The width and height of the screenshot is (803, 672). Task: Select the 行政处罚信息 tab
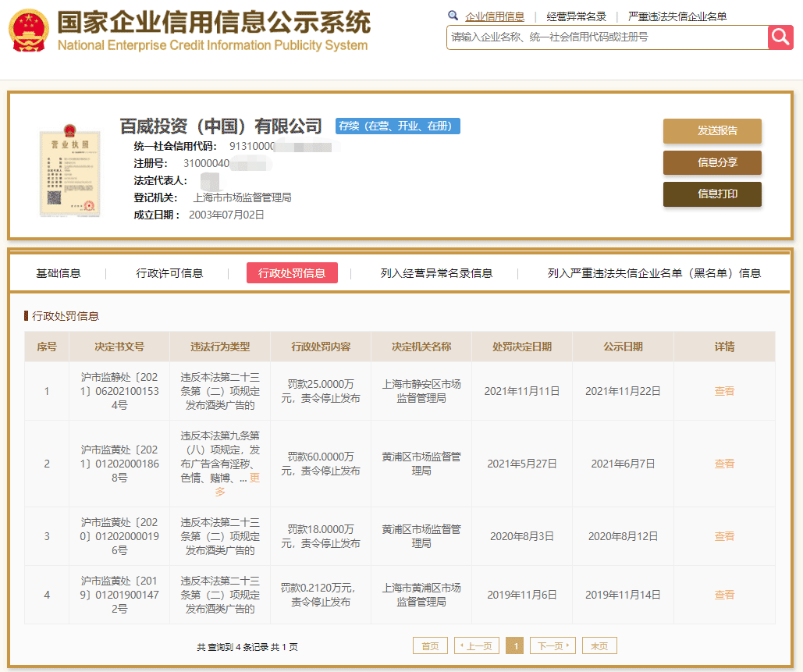click(292, 273)
